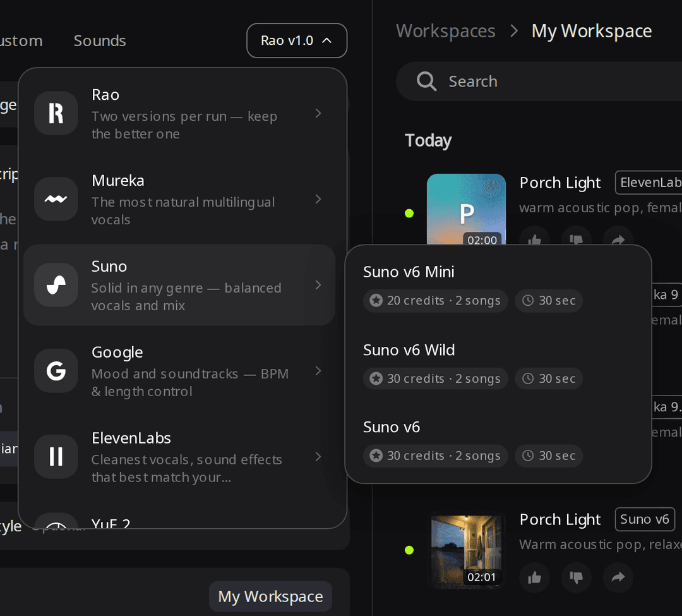The width and height of the screenshot is (682, 616).
Task: Click the breadcrumb separator chevron
Action: [514, 31]
